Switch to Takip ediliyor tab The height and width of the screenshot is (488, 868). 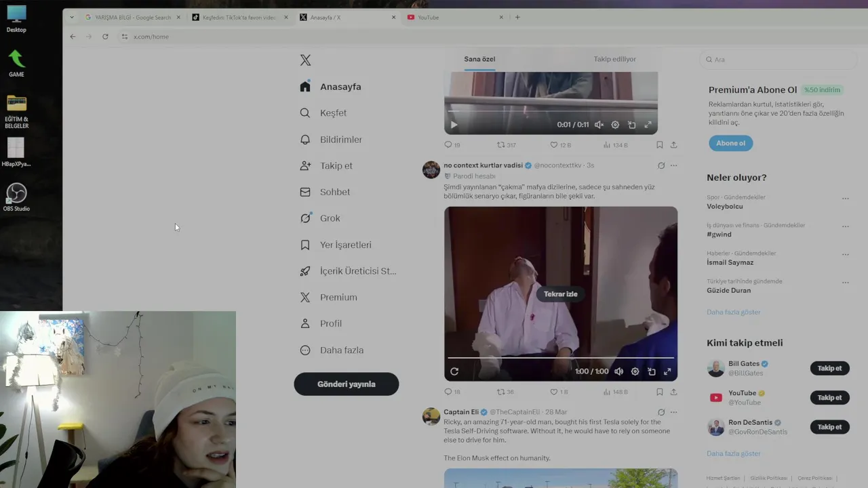615,59
